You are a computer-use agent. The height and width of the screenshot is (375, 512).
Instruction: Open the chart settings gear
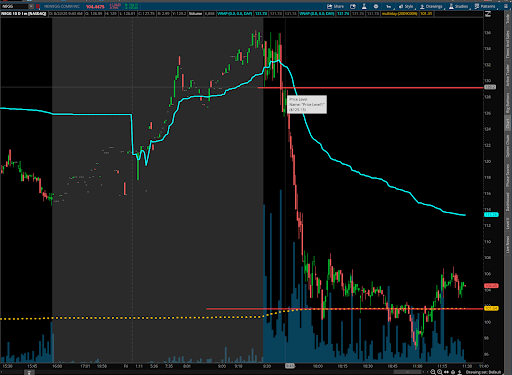376,6
